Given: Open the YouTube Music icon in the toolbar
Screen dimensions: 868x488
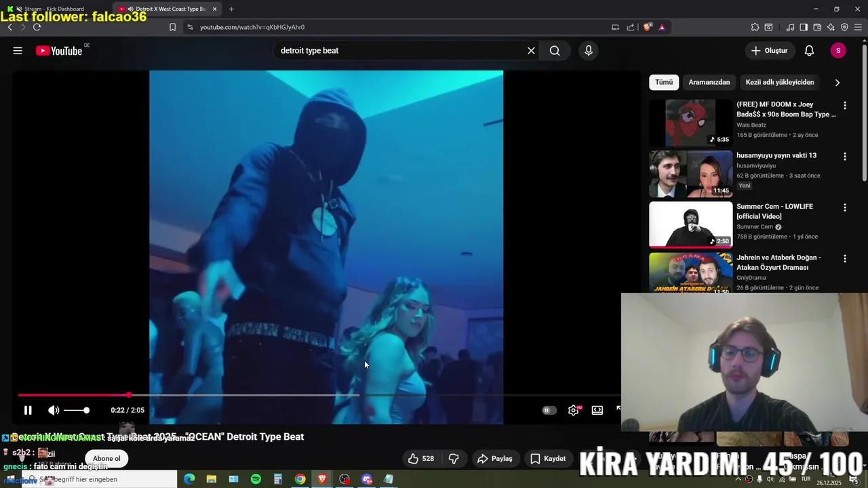Looking at the screenshot, I should pos(789,27).
